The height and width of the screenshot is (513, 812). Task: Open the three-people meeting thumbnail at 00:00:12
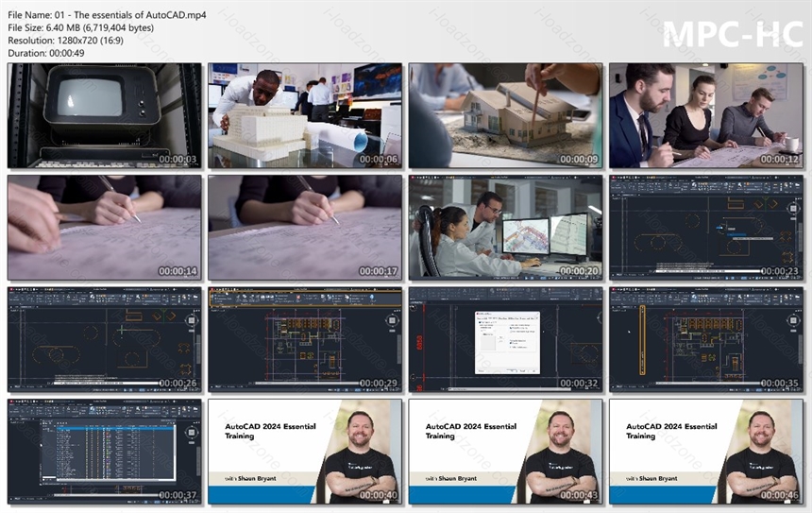point(706,115)
